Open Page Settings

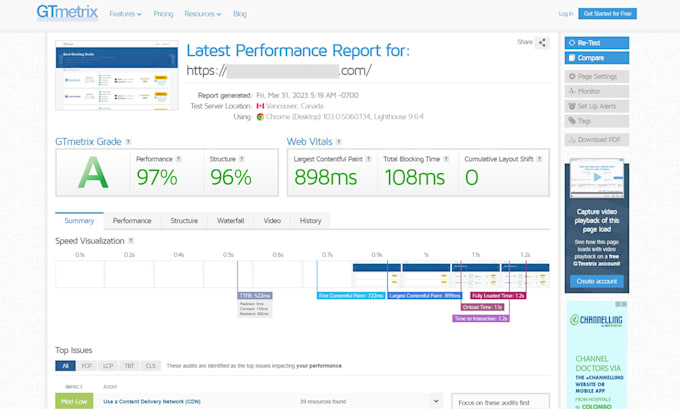(x=597, y=76)
